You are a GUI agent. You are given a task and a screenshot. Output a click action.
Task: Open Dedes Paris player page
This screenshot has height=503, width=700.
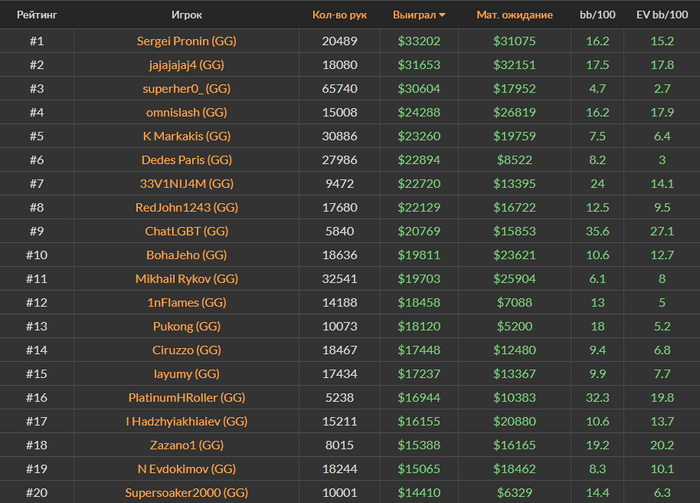pyautogui.click(x=187, y=160)
